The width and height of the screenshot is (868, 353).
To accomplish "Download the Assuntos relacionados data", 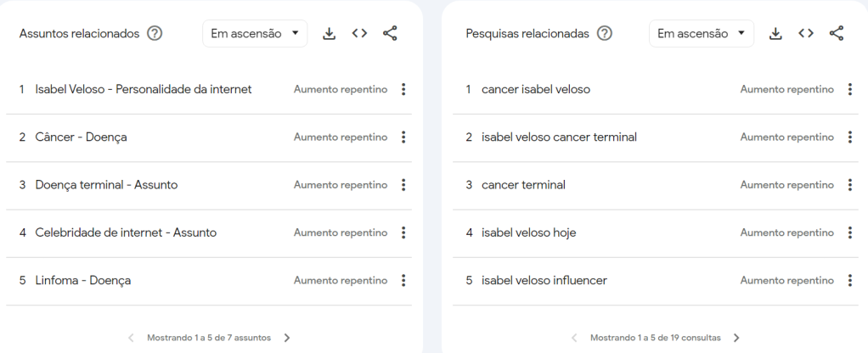I will click(x=330, y=34).
